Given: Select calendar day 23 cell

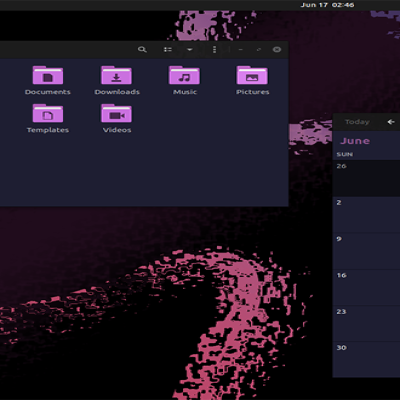Looking at the screenshot, I should click(366, 324).
